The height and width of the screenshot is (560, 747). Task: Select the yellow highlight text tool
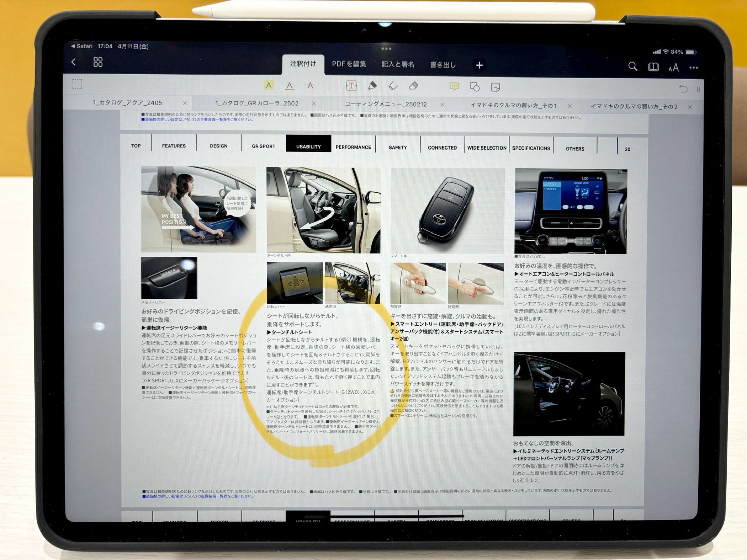click(x=269, y=85)
